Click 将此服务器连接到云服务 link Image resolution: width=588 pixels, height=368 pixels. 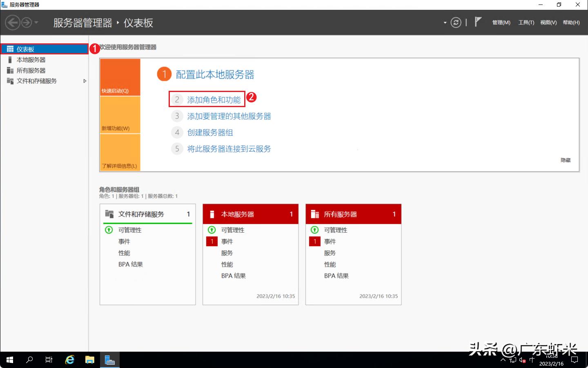pyautogui.click(x=229, y=149)
